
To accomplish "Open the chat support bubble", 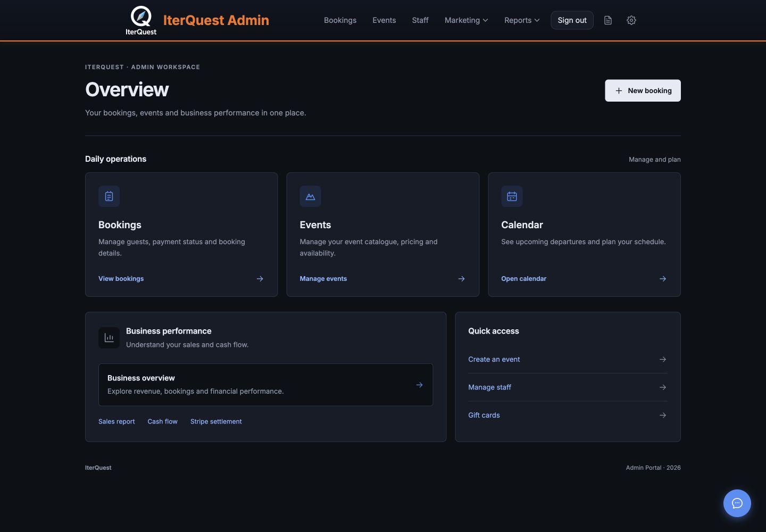I will point(737,503).
